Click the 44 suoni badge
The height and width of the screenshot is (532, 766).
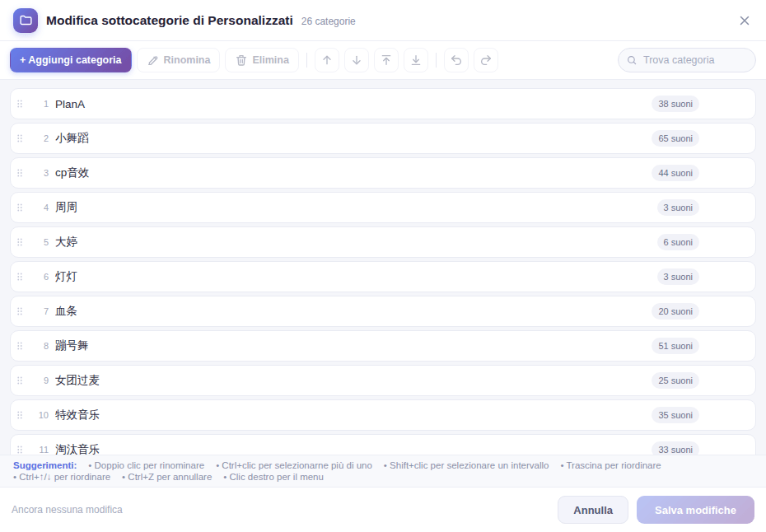(x=675, y=173)
